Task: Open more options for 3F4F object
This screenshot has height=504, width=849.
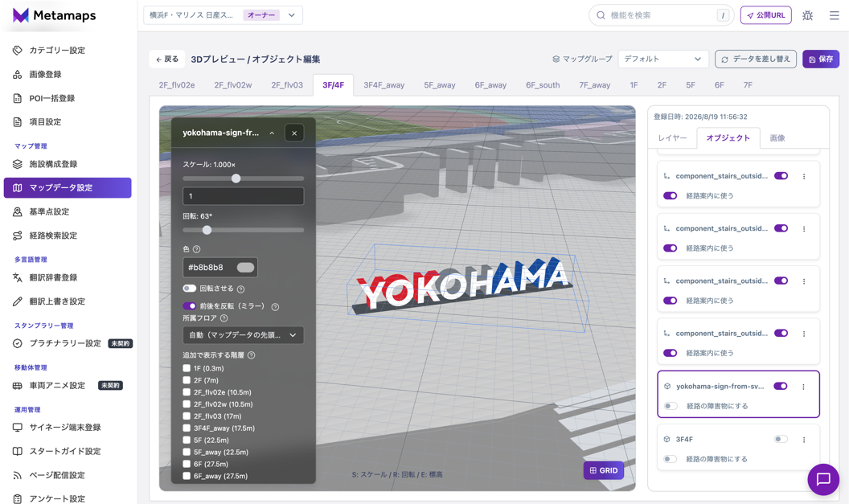Action: click(x=803, y=440)
